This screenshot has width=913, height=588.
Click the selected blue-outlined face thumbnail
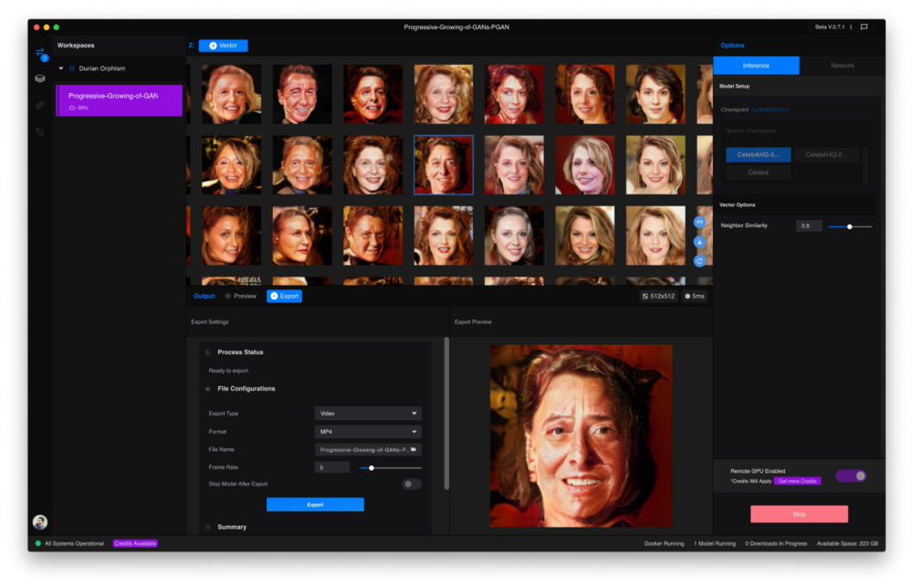pos(443,164)
